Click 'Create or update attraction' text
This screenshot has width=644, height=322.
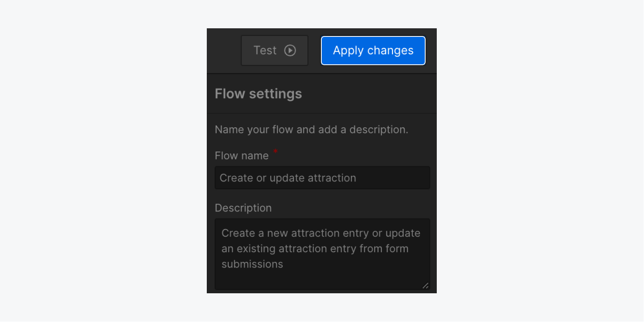tap(288, 178)
